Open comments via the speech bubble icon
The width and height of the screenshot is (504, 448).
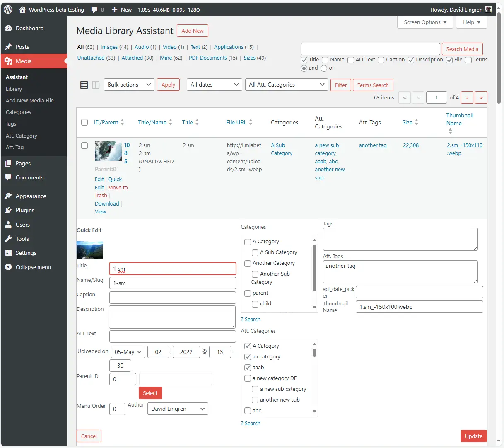tap(94, 9)
